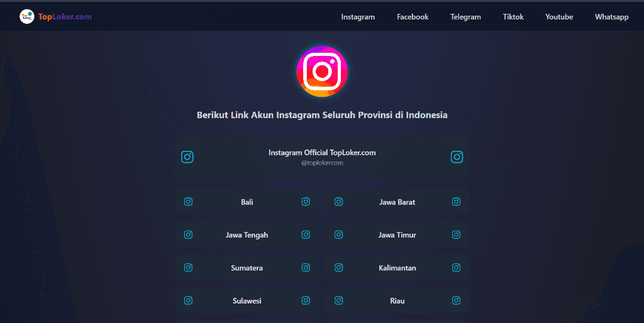Click the left Instagram icon on the Jawa Tengah card
Image resolution: width=644 pixels, height=323 pixels.
point(188,234)
